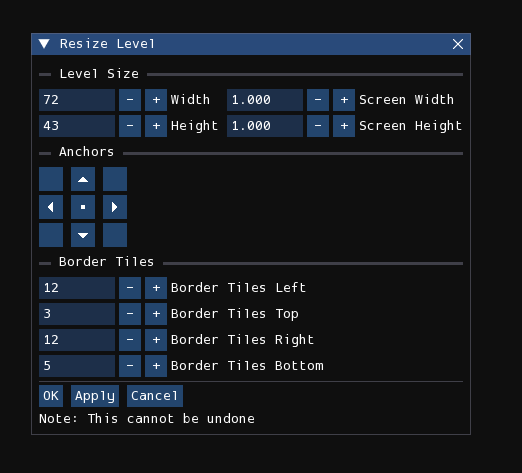
Task: Click the Border Tiles Left label
Action: tap(238, 288)
